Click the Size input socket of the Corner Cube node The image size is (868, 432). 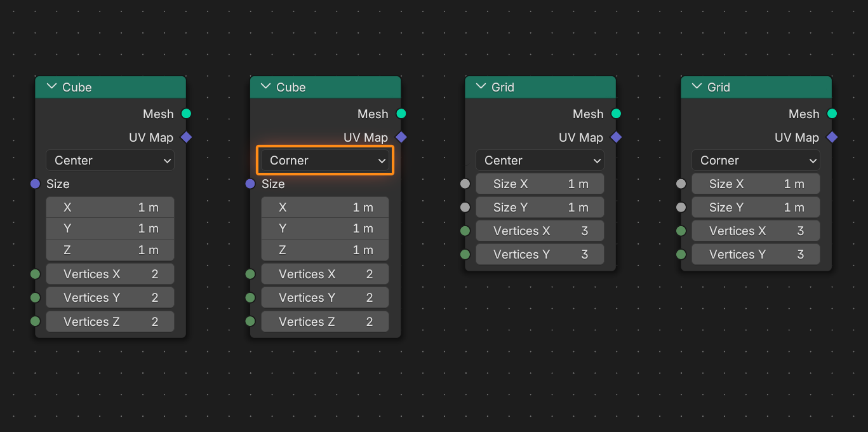250,184
